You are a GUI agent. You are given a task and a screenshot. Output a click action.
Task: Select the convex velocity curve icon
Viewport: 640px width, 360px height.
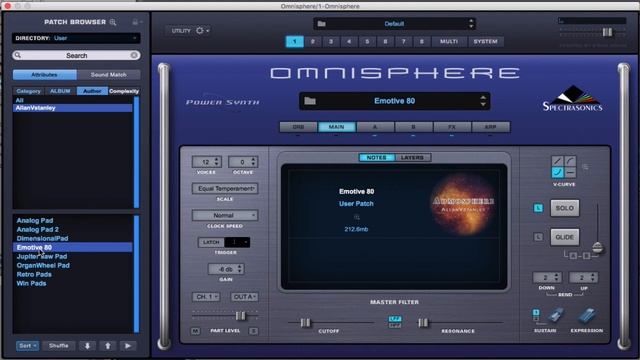pyautogui.click(x=570, y=161)
